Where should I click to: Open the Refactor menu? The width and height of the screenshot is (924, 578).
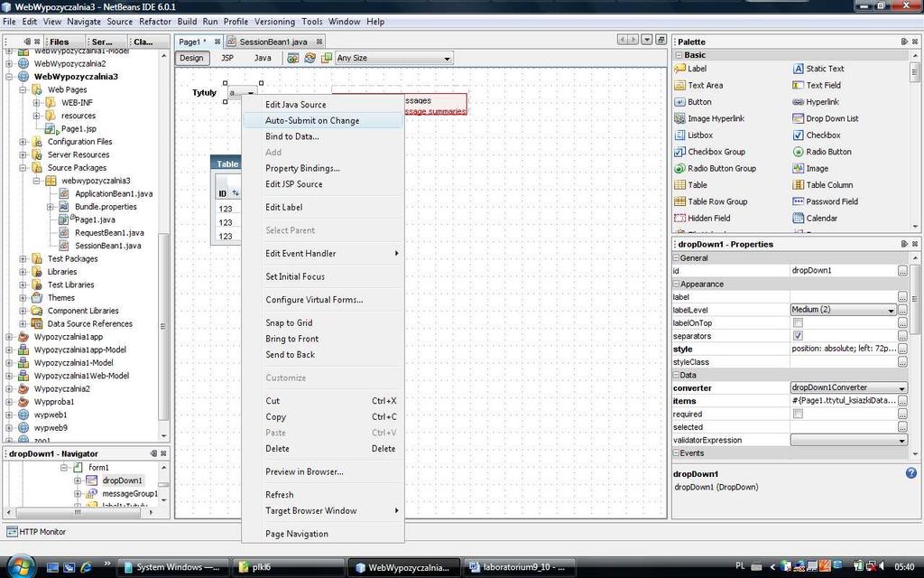coord(155,22)
